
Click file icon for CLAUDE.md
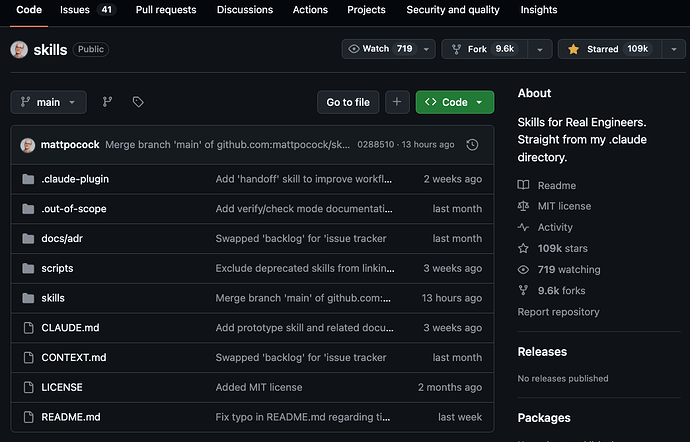(x=29, y=328)
